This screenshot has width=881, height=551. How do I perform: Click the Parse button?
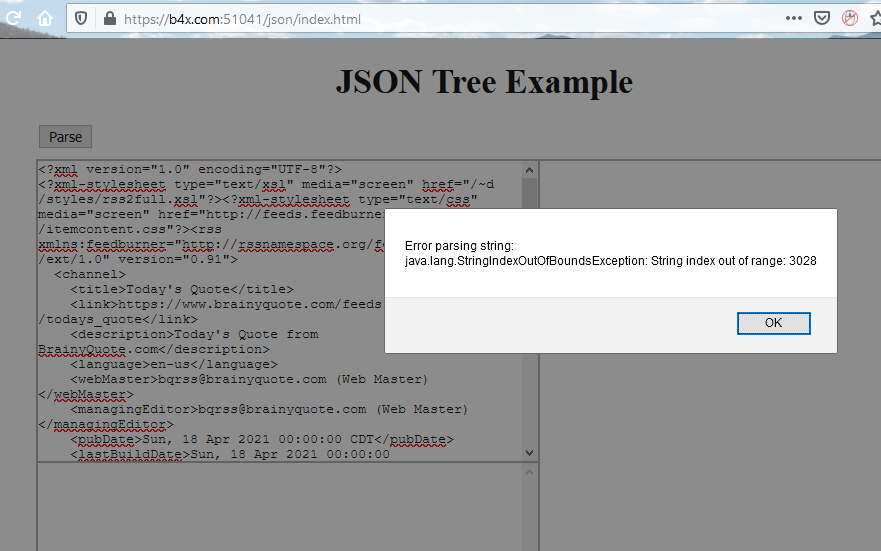tap(65, 137)
